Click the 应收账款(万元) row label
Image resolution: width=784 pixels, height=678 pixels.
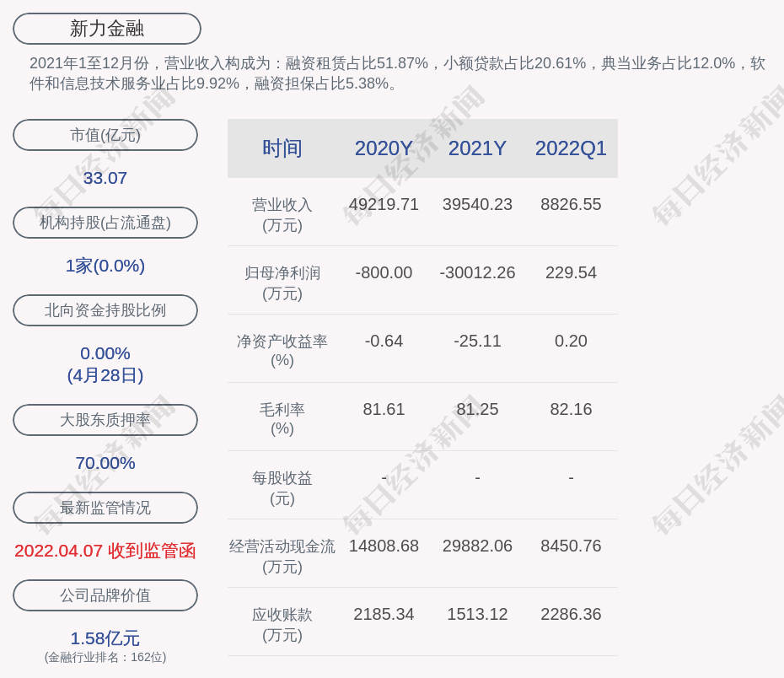tap(282, 625)
